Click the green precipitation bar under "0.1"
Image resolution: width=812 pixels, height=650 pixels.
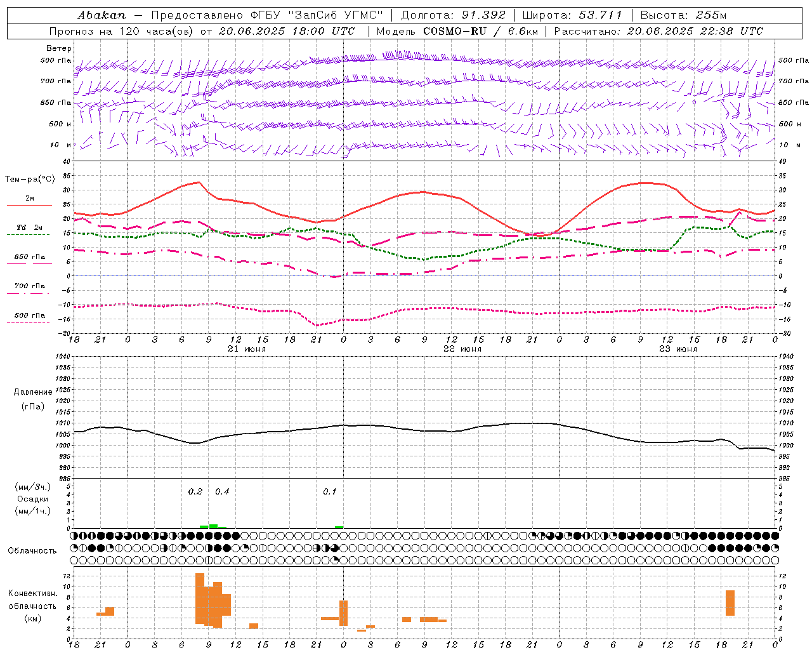pos(339,527)
